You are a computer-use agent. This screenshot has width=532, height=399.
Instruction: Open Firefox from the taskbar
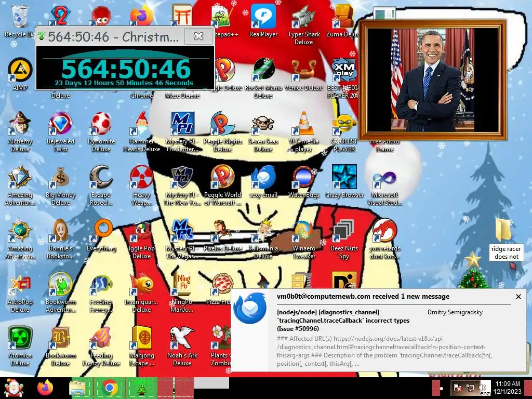pos(45,388)
